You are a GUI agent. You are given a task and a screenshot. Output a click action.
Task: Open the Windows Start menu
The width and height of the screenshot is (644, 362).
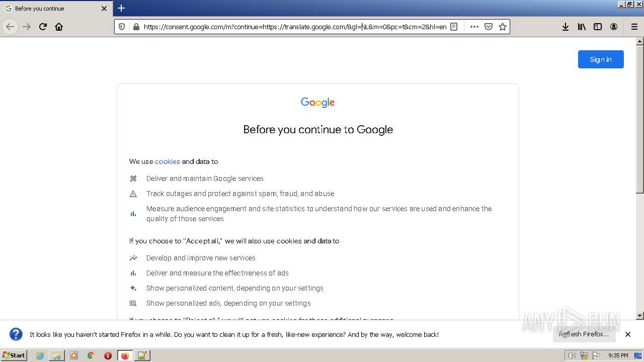click(14, 355)
